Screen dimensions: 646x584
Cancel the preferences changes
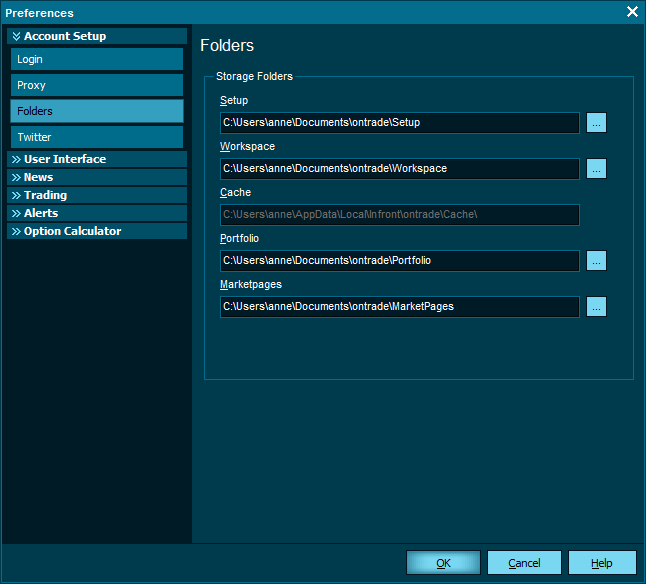524,563
